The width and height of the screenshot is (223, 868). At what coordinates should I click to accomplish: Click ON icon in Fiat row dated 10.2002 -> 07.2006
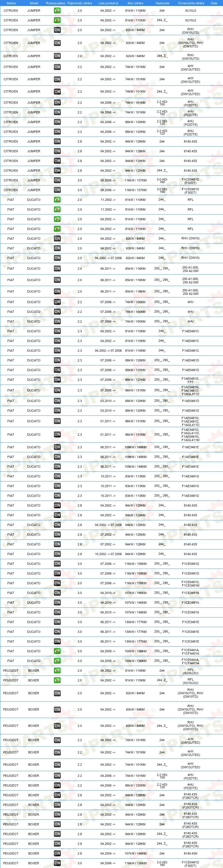point(57,554)
